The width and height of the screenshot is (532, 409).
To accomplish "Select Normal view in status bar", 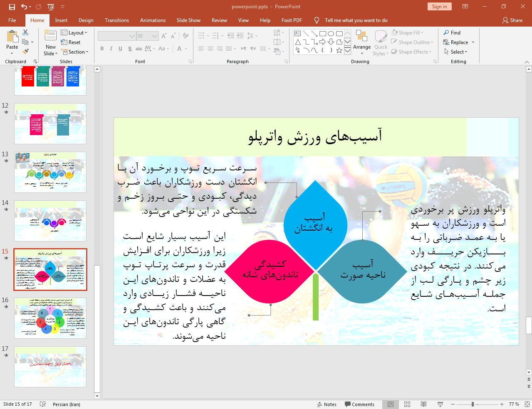I will (x=391, y=404).
